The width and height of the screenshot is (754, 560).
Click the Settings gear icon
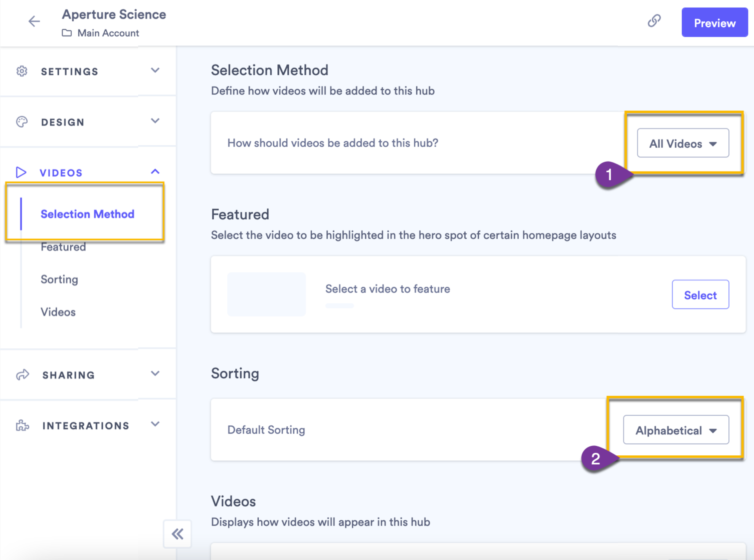22,71
